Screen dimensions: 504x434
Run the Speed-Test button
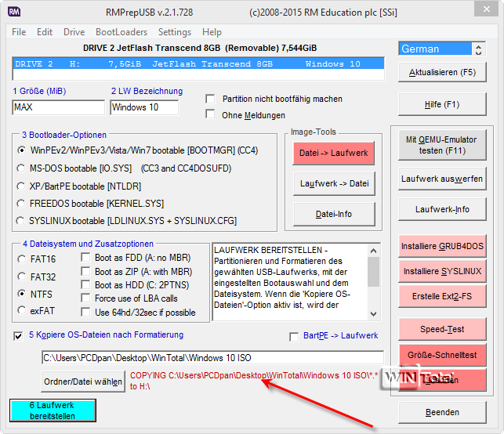pos(442,329)
